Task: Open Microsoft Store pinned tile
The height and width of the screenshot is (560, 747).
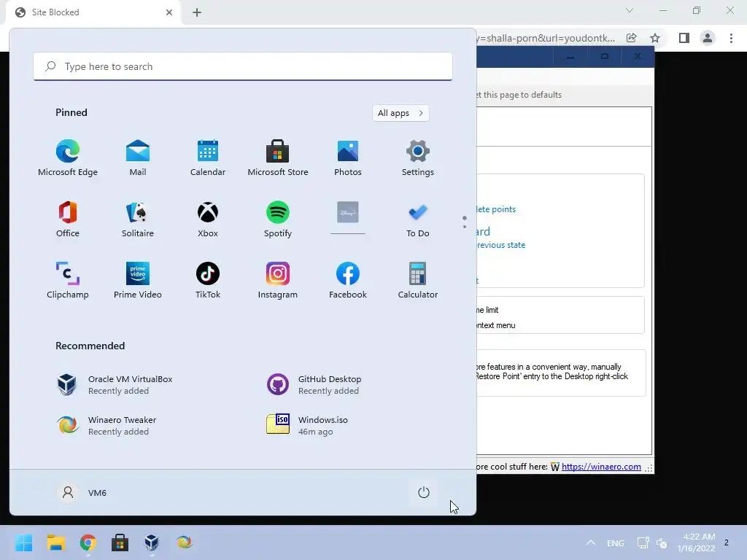Action: (x=278, y=157)
